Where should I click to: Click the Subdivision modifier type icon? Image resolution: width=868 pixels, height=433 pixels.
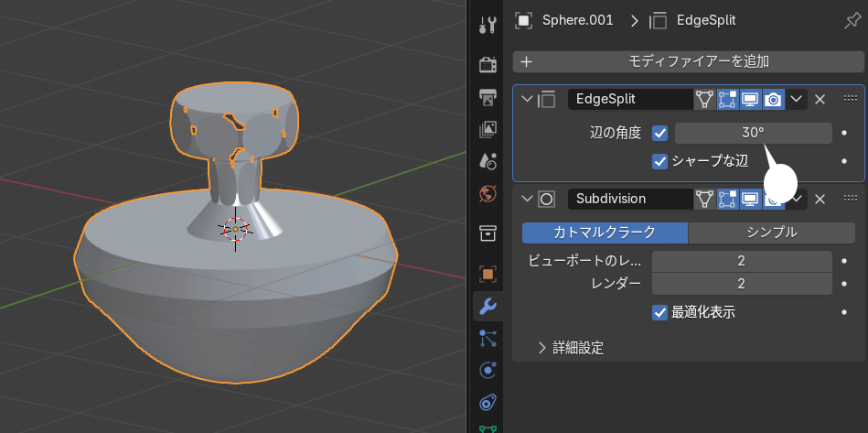(x=546, y=199)
